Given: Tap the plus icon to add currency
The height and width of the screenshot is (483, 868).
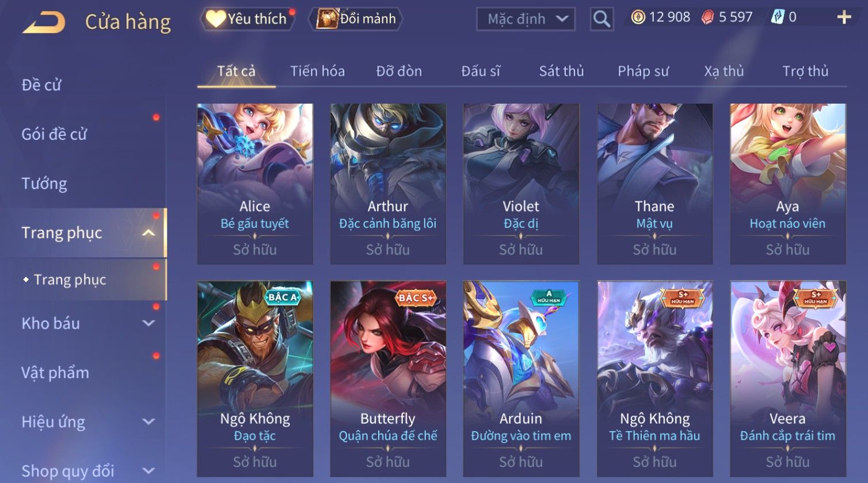Looking at the screenshot, I should [844, 17].
